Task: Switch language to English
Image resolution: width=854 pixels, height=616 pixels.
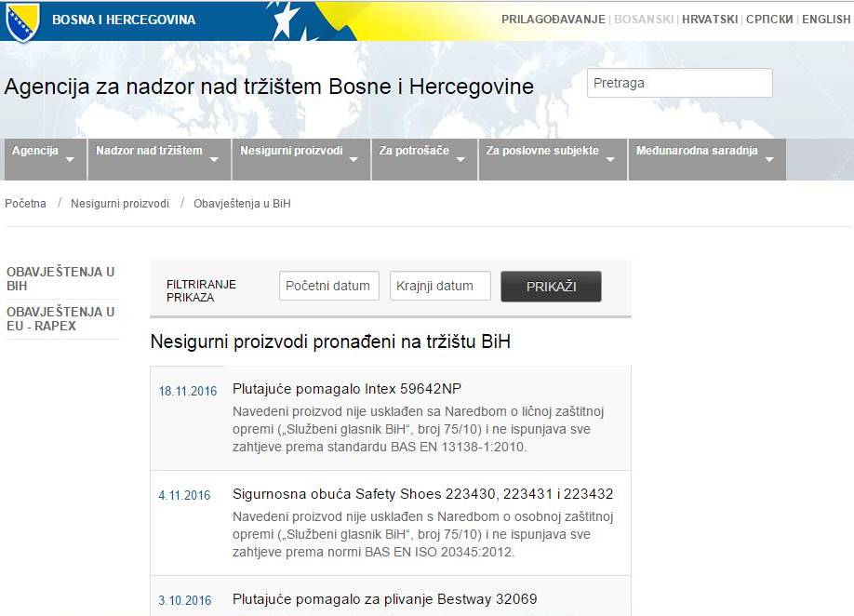Action: click(x=825, y=20)
